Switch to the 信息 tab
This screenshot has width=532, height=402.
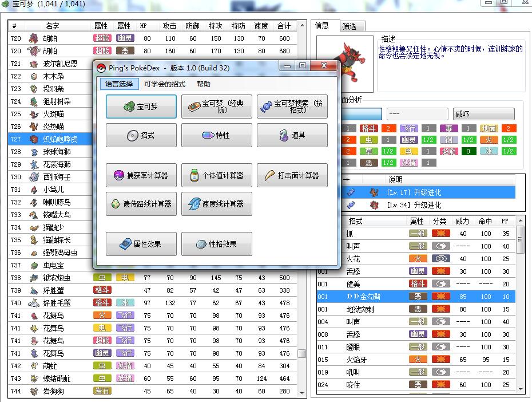[325, 25]
